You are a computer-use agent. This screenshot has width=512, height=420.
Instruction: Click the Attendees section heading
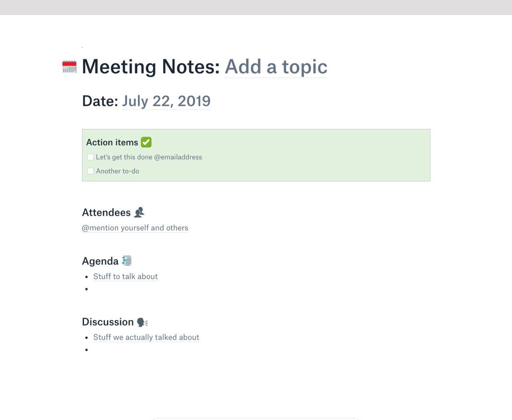click(106, 212)
